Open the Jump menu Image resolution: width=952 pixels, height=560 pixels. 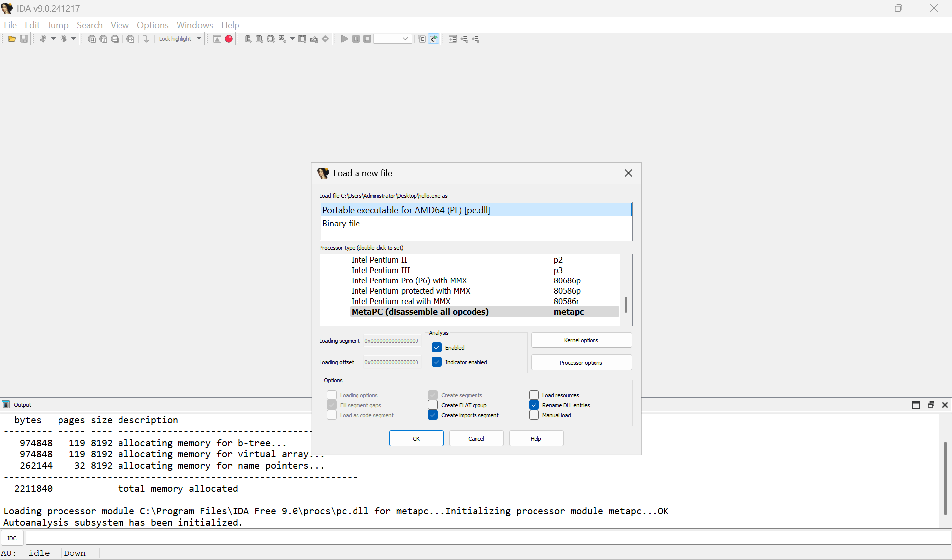point(58,25)
